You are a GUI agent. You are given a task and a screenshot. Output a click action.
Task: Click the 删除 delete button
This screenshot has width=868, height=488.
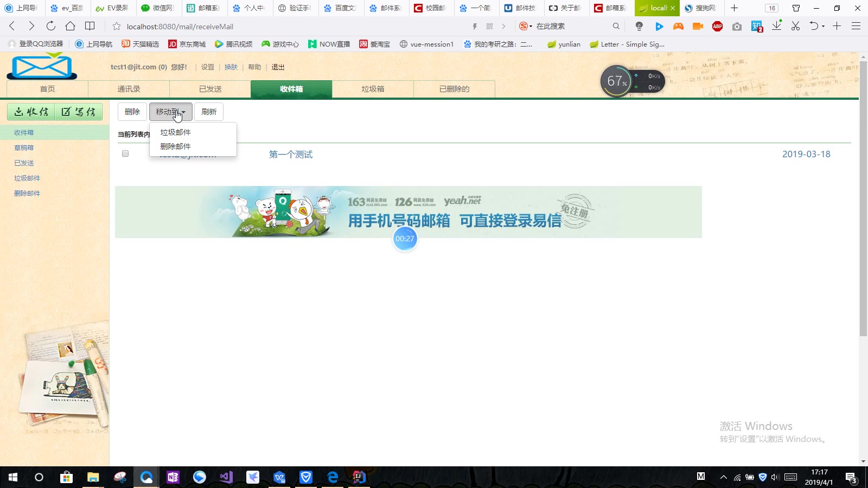pyautogui.click(x=132, y=112)
